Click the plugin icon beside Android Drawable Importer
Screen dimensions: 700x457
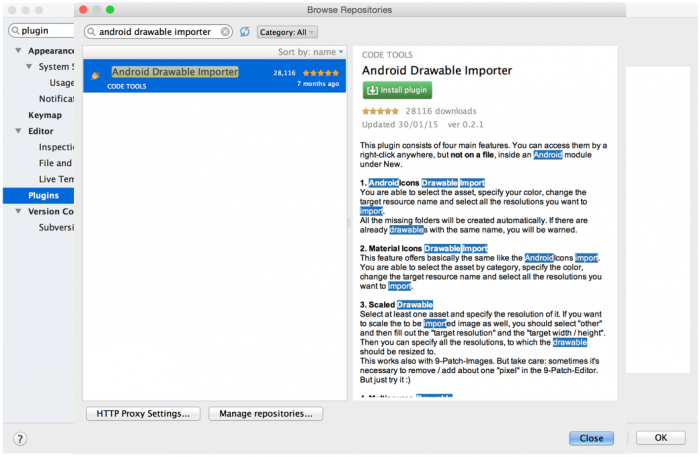pyautogui.click(x=95, y=76)
